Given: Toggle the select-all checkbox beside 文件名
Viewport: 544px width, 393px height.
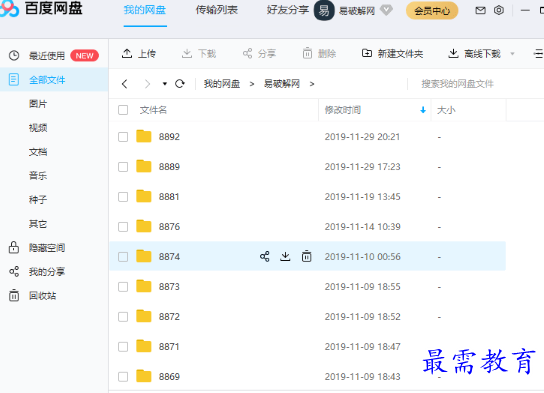Looking at the screenshot, I should click(123, 110).
